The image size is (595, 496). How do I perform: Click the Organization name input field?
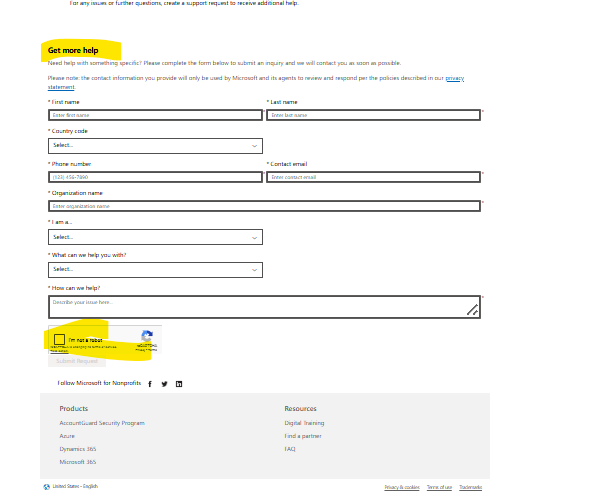tap(264, 206)
